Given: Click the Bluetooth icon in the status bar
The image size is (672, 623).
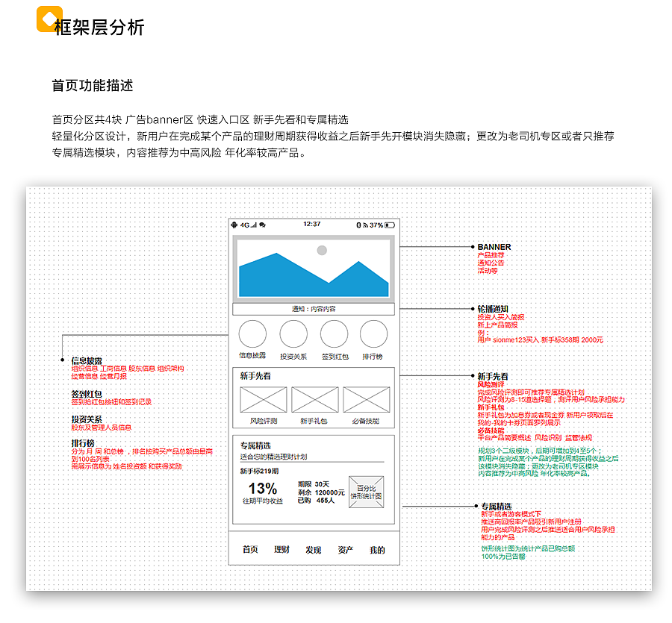Looking at the screenshot, I should [x=358, y=225].
